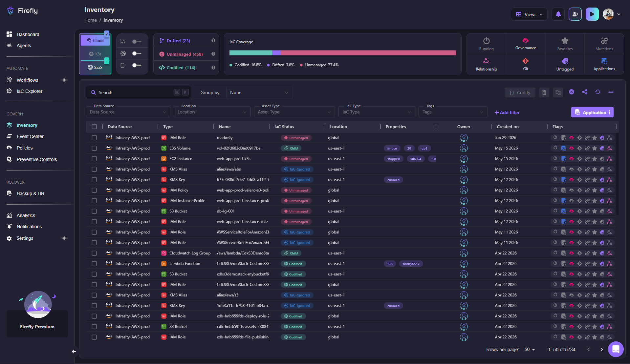Change the rows per page value

[x=530, y=350]
